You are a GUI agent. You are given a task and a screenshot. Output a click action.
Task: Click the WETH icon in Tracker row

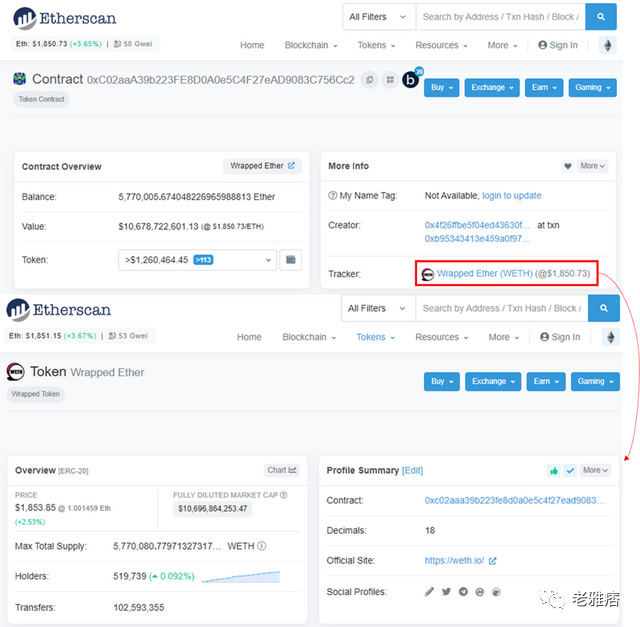pos(427,275)
